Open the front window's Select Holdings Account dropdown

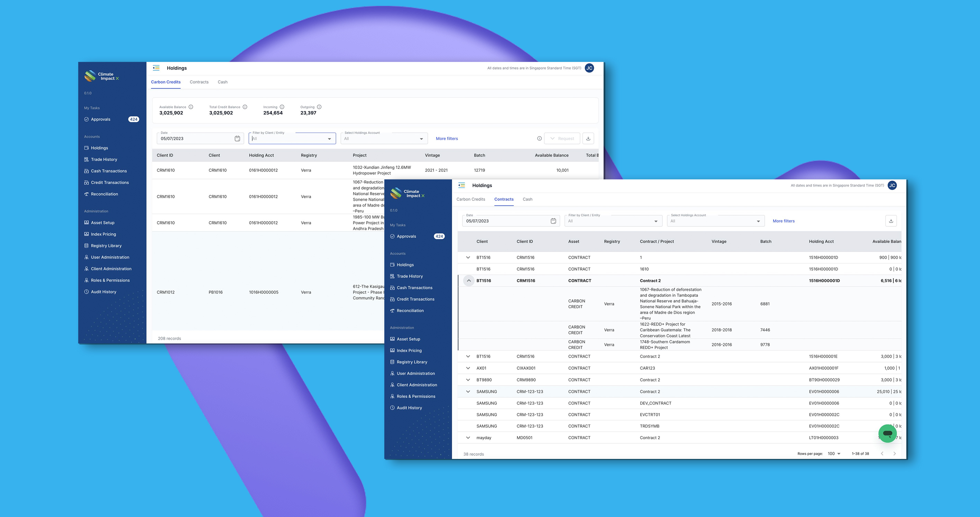pos(715,221)
